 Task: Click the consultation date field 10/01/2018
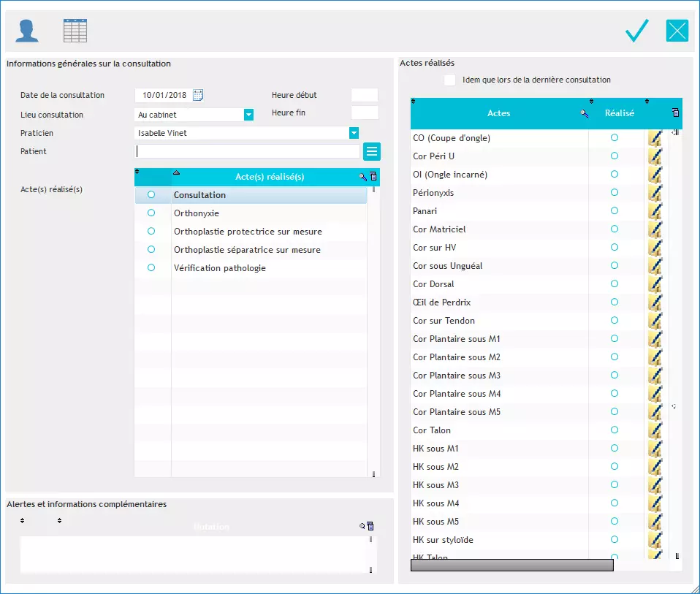[x=164, y=95]
